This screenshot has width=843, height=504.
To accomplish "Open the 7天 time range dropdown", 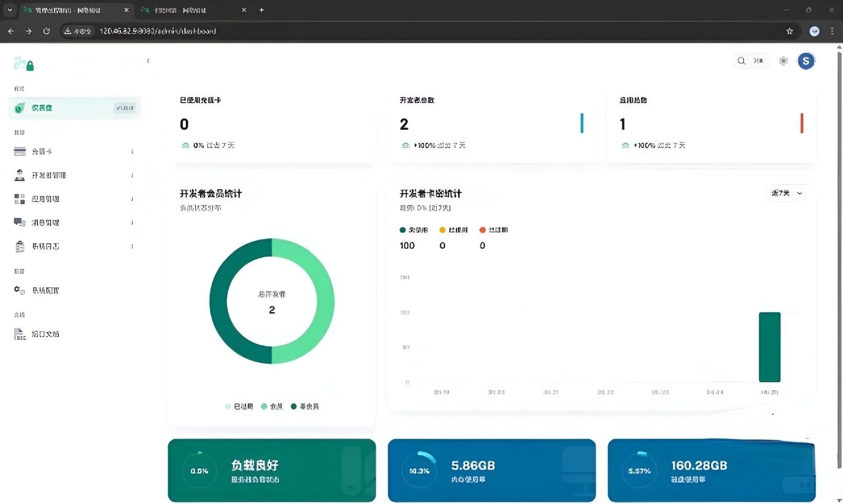I will 787,193.
